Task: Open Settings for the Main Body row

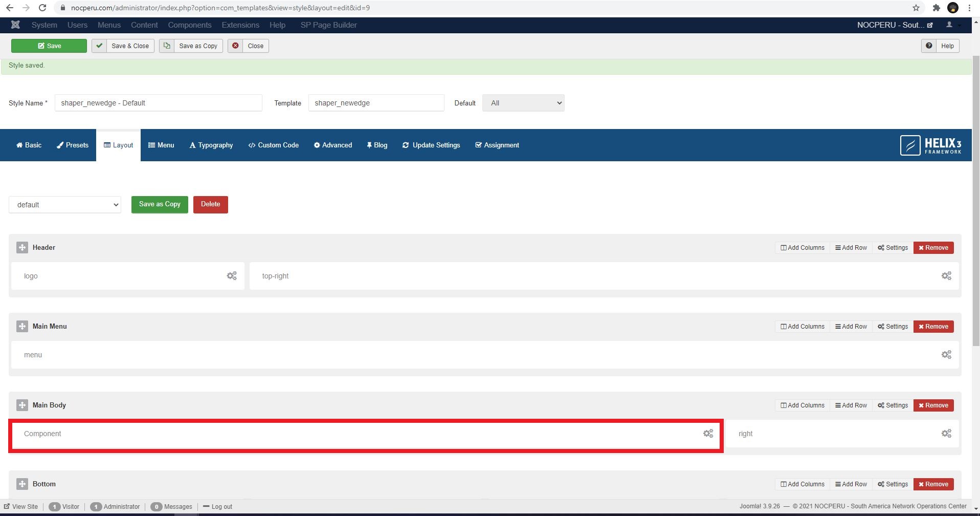Action: pos(893,405)
